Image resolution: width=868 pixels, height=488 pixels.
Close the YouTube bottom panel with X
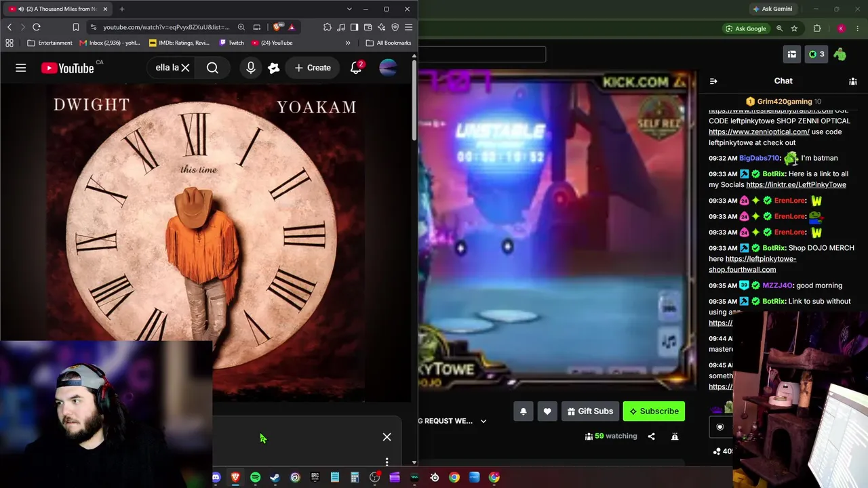(x=387, y=437)
